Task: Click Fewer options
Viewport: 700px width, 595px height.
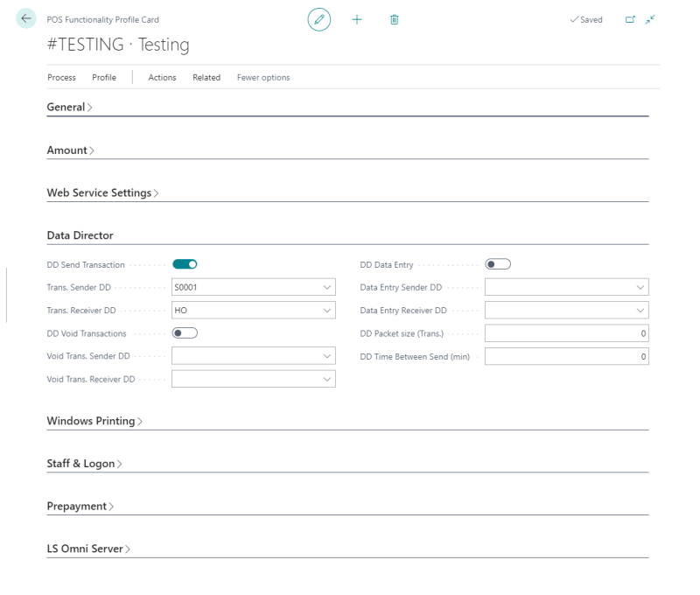Action: (x=263, y=77)
